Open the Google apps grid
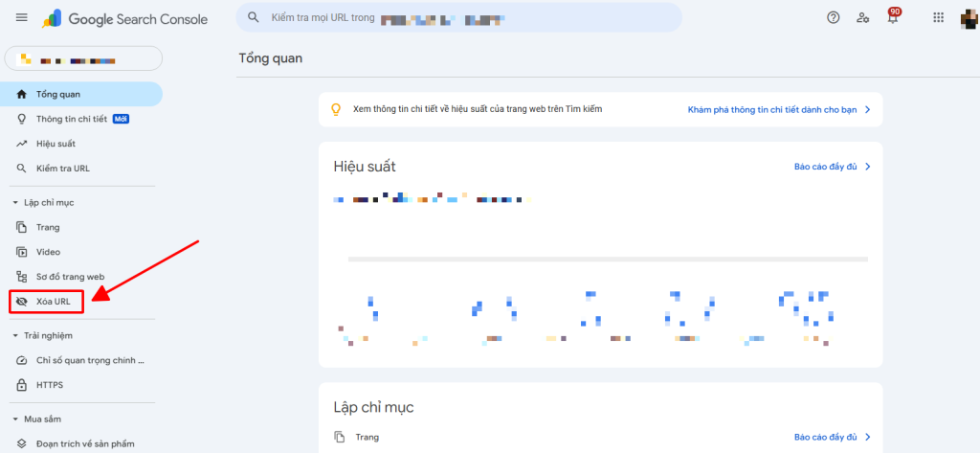 pyautogui.click(x=938, y=17)
